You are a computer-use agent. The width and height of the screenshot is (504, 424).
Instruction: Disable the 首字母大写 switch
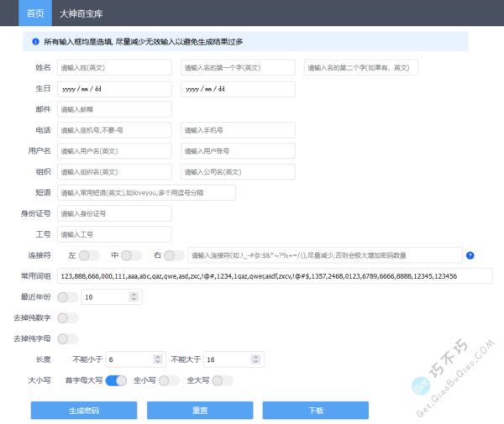point(116,380)
